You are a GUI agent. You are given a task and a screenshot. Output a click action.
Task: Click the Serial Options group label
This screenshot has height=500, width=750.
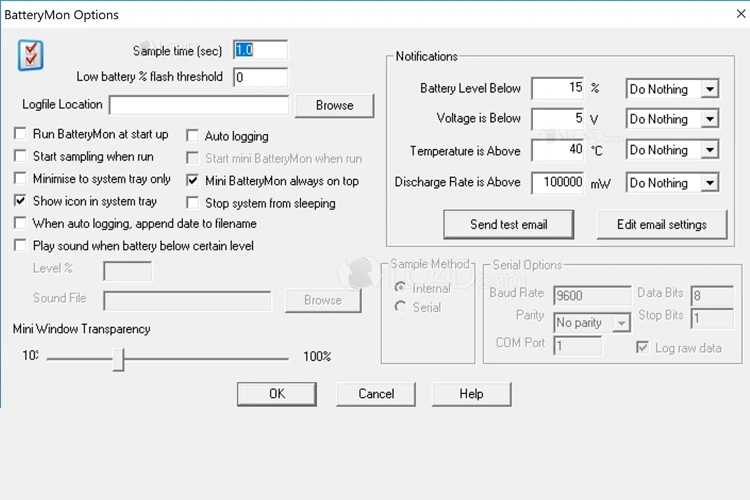coord(527,265)
